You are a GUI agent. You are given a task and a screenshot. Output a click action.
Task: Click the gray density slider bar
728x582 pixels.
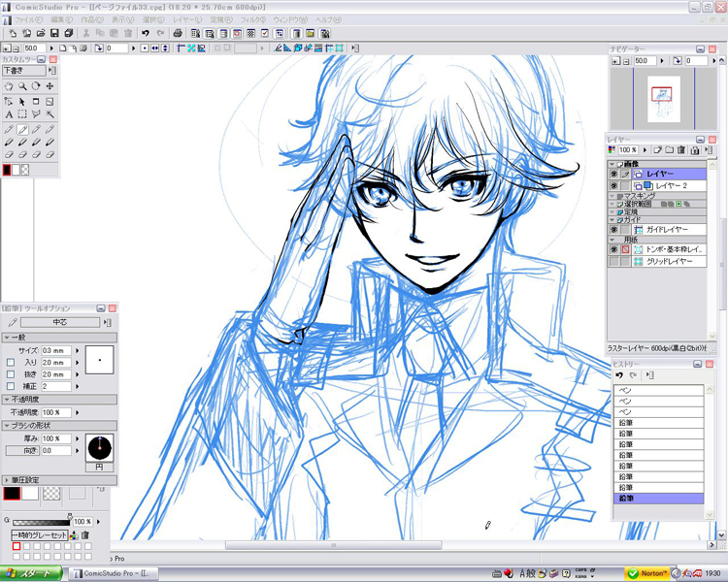(x=42, y=522)
